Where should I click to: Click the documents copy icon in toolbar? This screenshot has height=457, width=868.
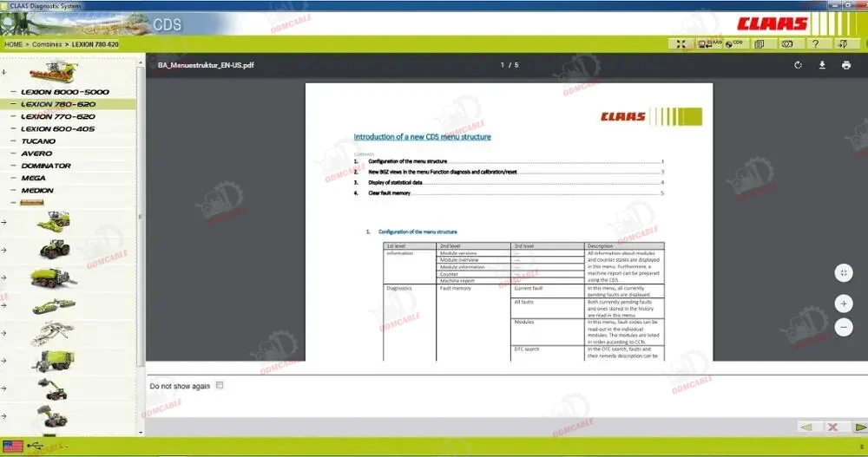click(759, 43)
